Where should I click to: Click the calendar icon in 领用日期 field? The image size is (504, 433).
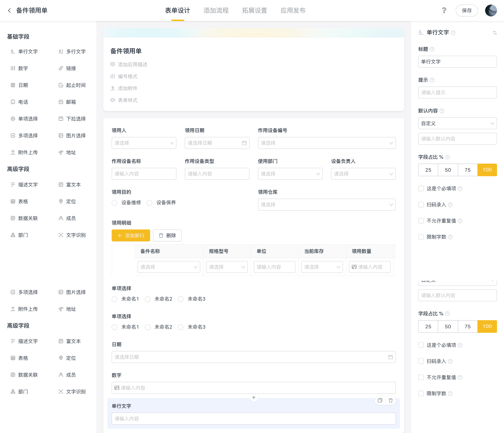tap(244, 143)
